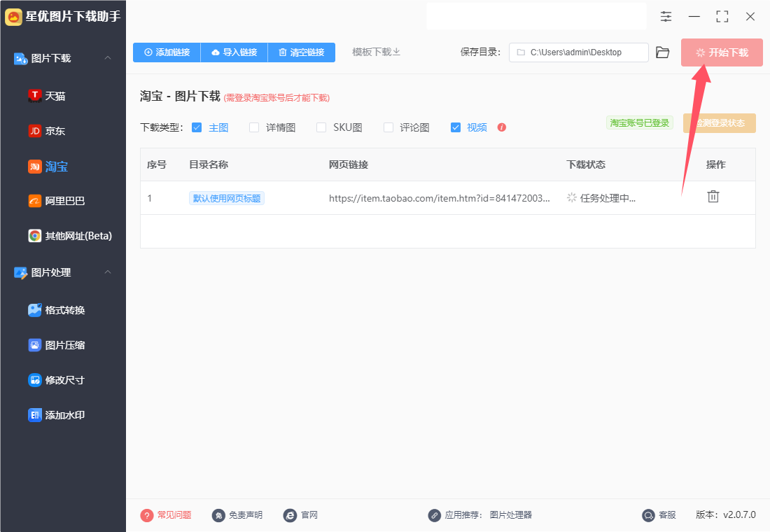Click the 操作 column header
Viewport: 770px width, 532px height.
(716, 164)
